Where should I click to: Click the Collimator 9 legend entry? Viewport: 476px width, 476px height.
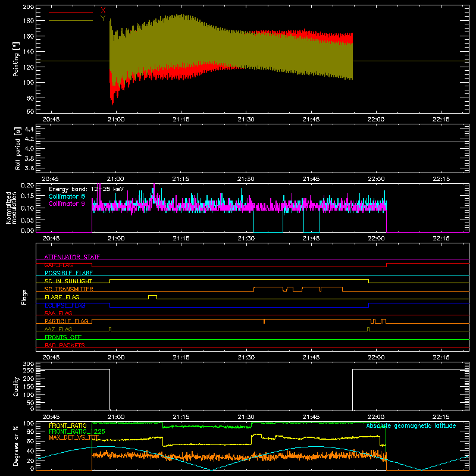click(67, 203)
